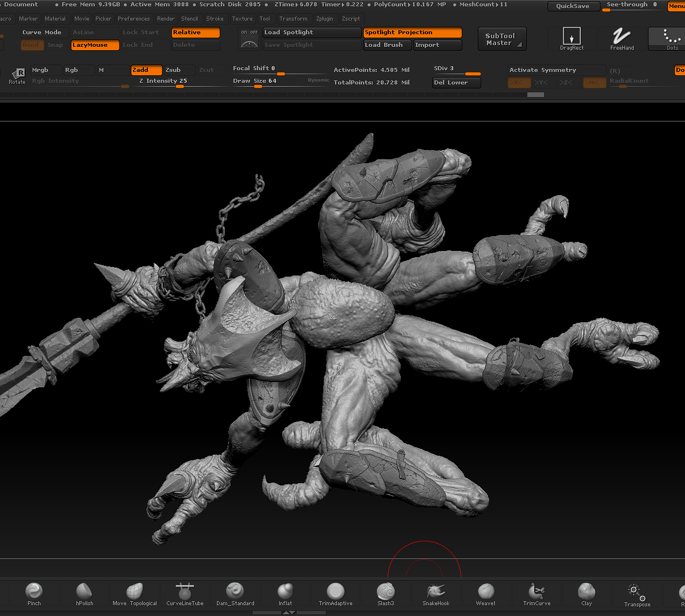Open the Zscript menu
Screen dimensions: 685x616
coord(351,19)
